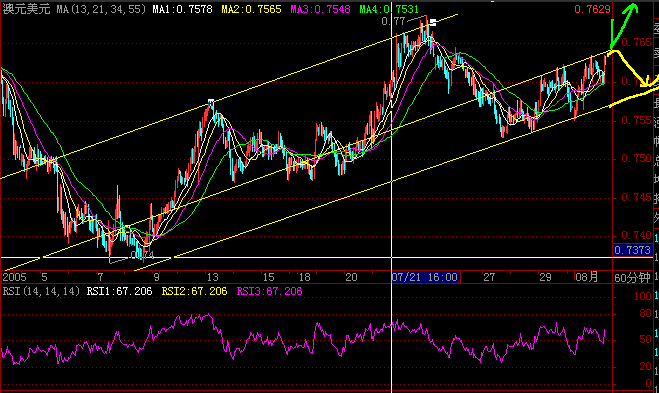The height and width of the screenshot is (393, 659).
Task: Select the MA1:0.7578 value
Action: tap(182, 9)
